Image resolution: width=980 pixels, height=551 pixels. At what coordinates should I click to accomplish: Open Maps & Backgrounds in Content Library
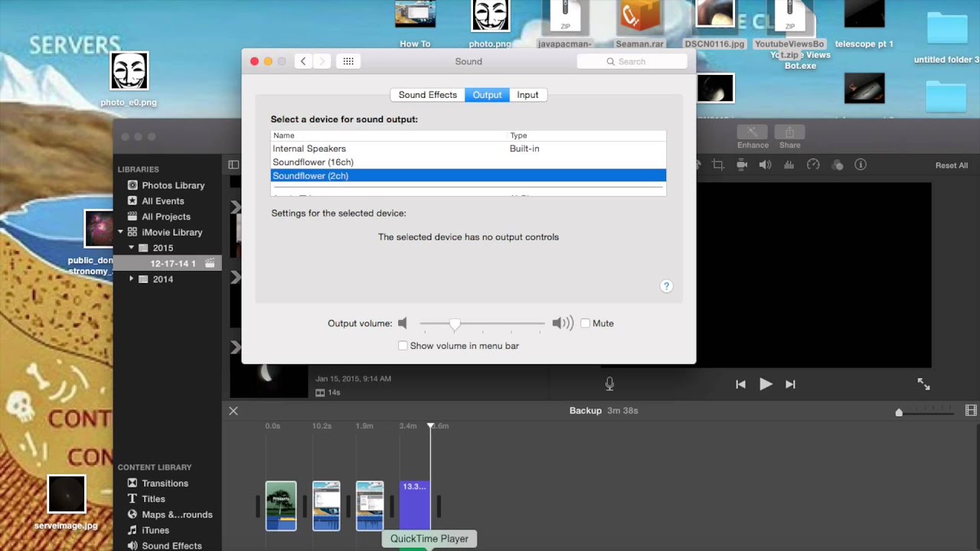(177, 514)
